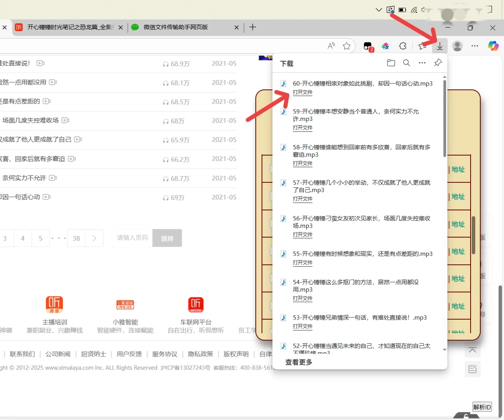The height and width of the screenshot is (420, 504).
Task: Search downloads using the magnifier icon
Action: click(x=406, y=63)
